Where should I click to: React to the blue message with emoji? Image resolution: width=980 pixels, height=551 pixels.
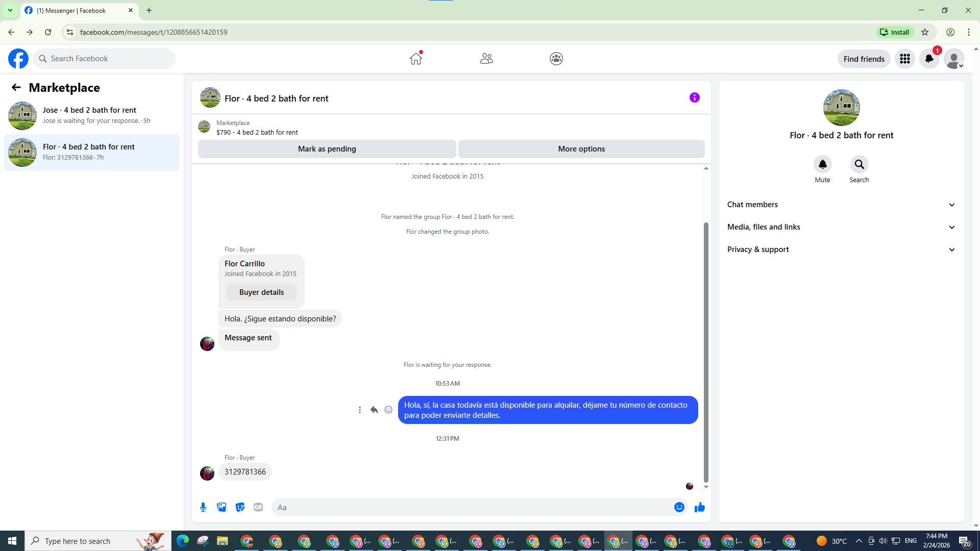click(x=388, y=410)
